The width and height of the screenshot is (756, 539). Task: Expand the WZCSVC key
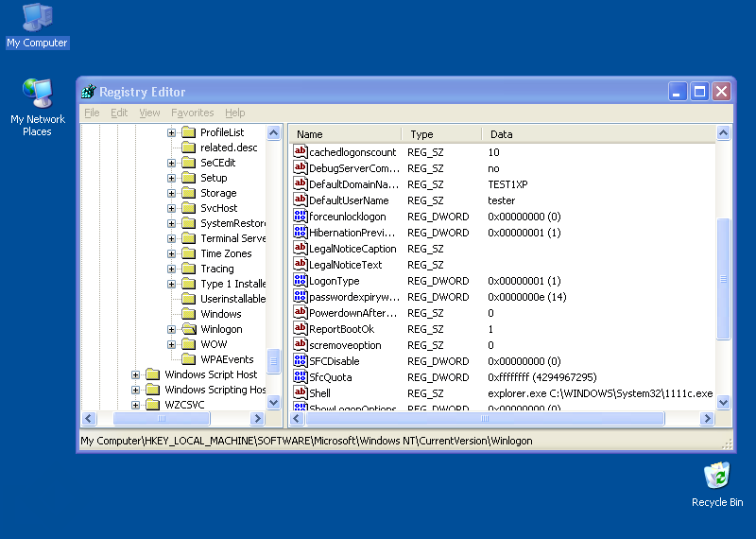pos(135,405)
